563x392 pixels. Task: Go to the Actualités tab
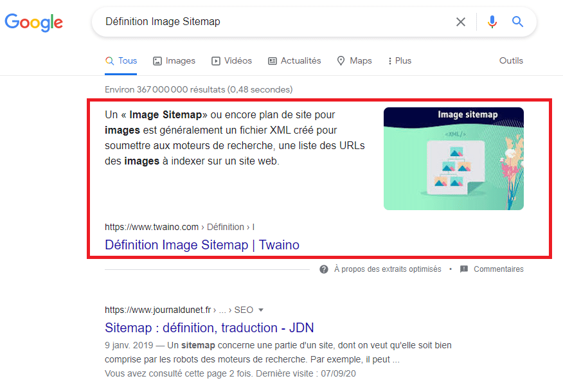click(x=294, y=60)
